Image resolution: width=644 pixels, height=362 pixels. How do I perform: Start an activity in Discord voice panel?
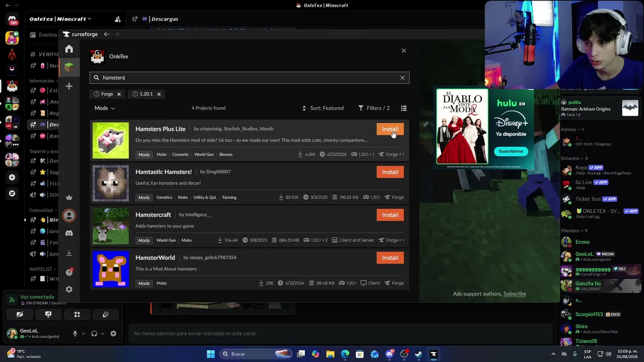(77, 315)
